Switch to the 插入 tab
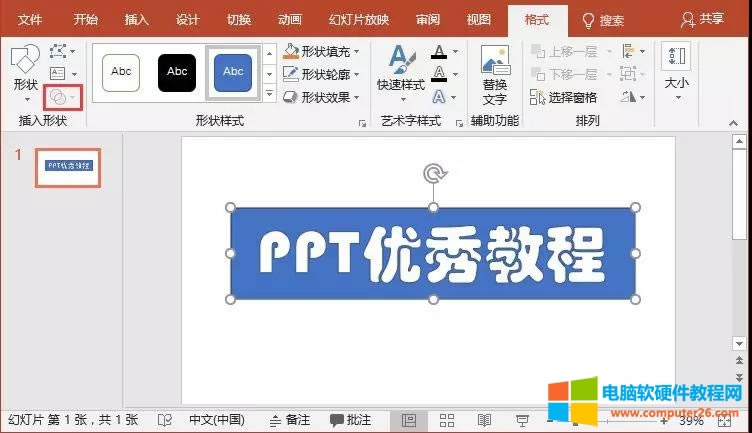 pos(137,20)
